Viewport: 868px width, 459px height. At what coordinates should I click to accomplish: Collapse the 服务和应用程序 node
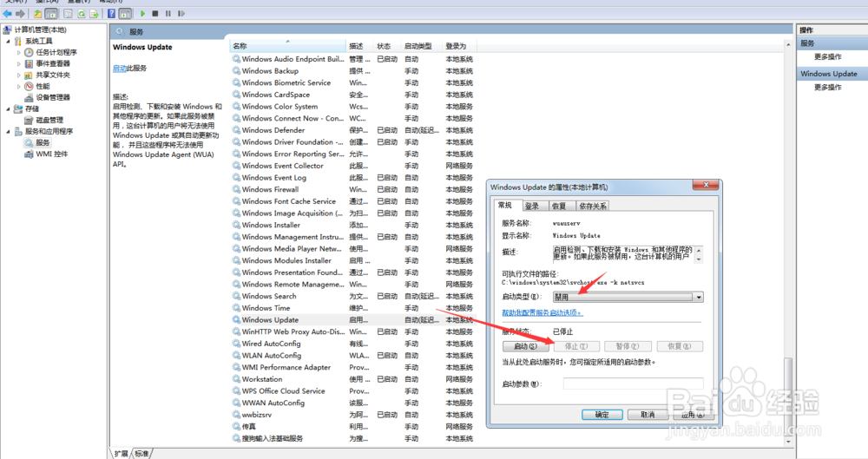[8, 131]
